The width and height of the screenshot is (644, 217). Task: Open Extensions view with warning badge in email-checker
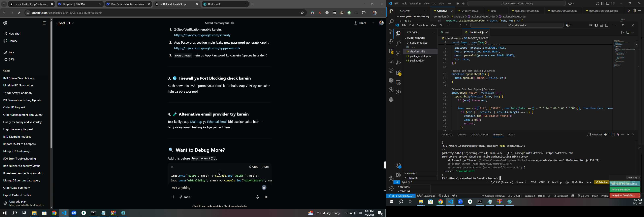tap(398, 73)
